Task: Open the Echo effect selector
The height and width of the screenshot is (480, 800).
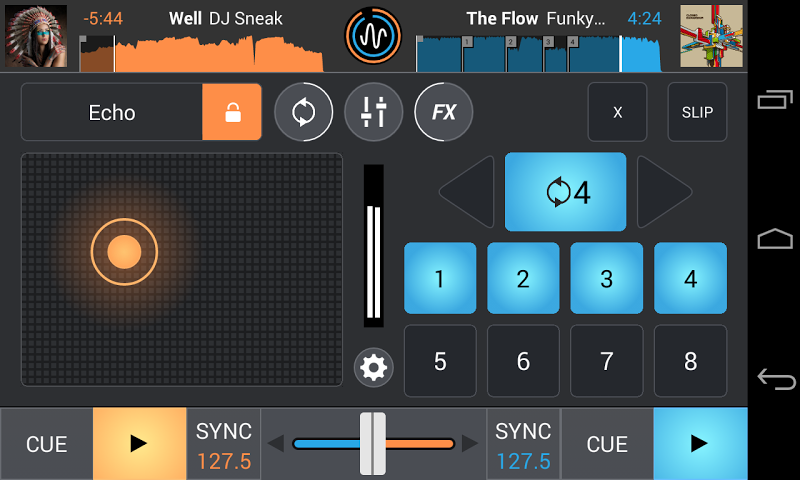Action: pos(112,112)
